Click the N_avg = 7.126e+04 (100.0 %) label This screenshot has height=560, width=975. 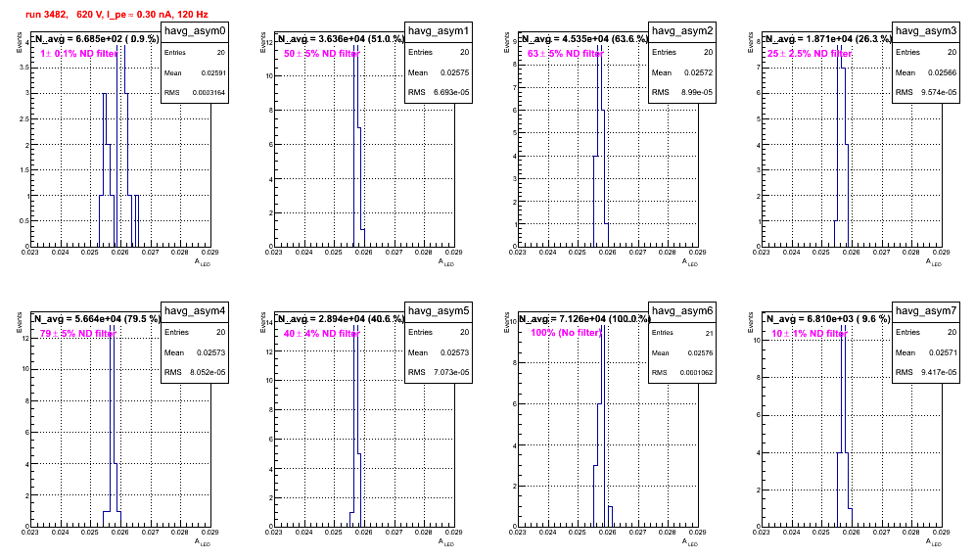pyautogui.click(x=584, y=319)
